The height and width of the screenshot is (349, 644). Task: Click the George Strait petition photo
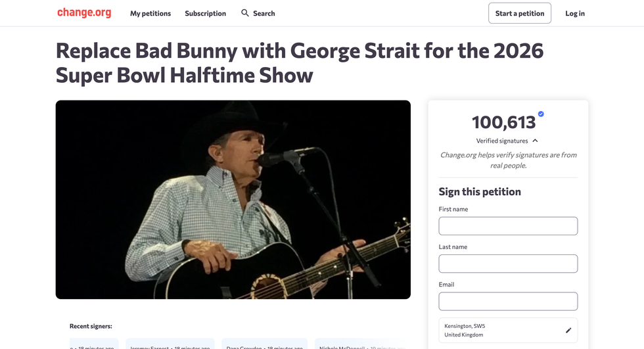[x=233, y=199]
